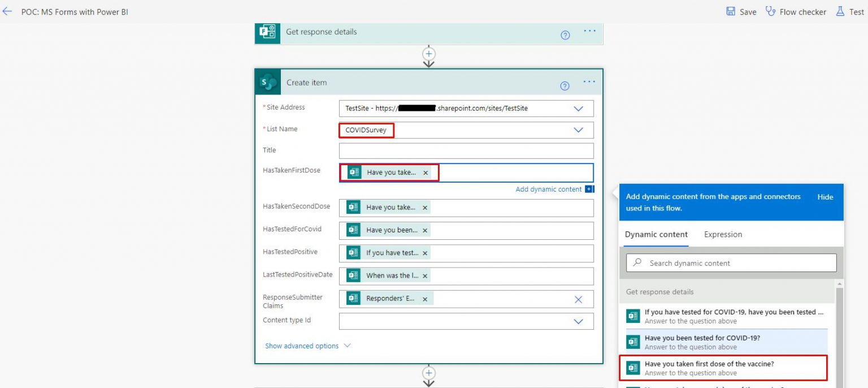Open the Content type Id dropdown
Image resolution: width=868 pixels, height=388 pixels.
click(x=578, y=321)
